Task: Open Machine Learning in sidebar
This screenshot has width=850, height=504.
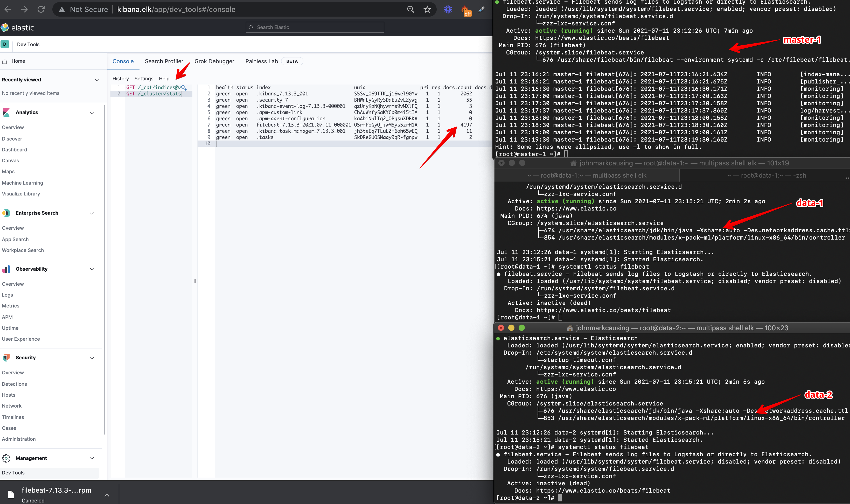Action: click(22, 183)
